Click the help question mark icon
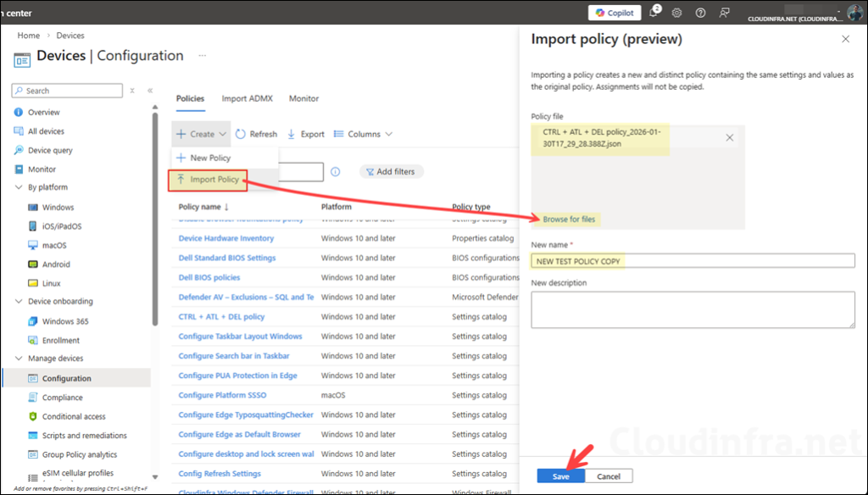 pyautogui.click(x=700, y=13)
